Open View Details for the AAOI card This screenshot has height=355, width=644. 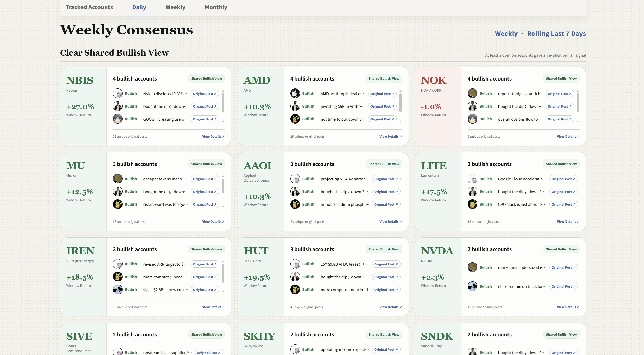pyautogui.click(x=391, y=221)
